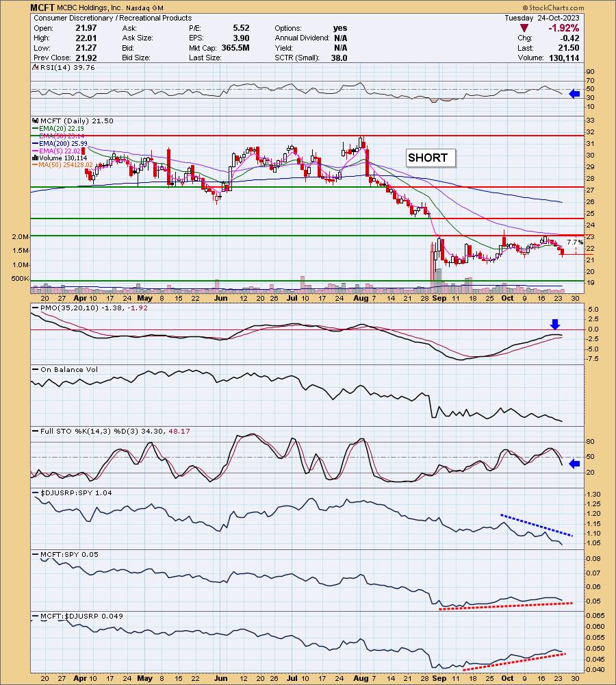Click the Tuesday 24-Oct-2023 date

[542, 18]
